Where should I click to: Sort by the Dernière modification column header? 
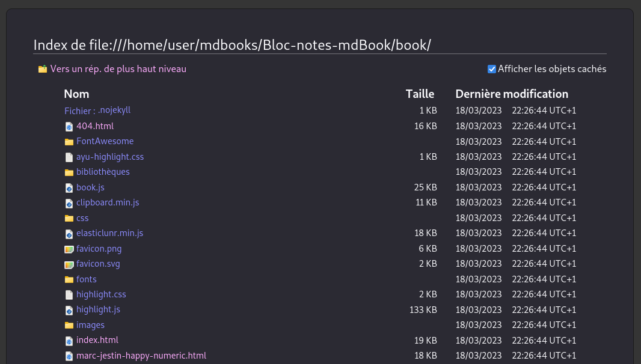tap(512, 94)
